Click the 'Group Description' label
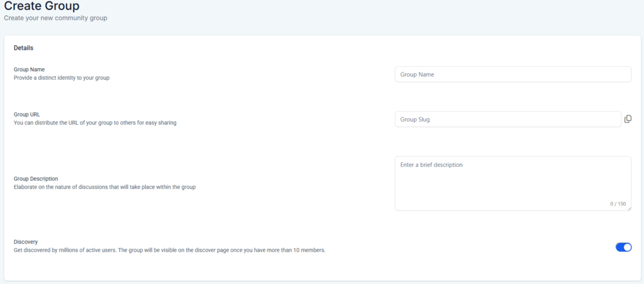This screenshot has width=644, height=284. click(x=36, y=179)
